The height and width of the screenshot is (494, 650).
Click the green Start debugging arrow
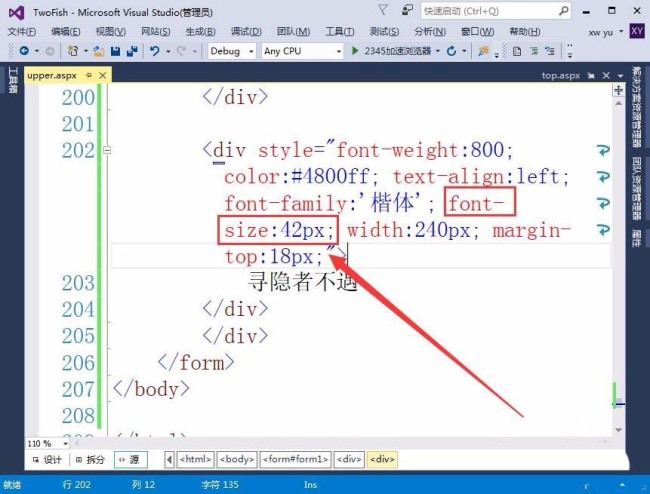pos(355,51)
